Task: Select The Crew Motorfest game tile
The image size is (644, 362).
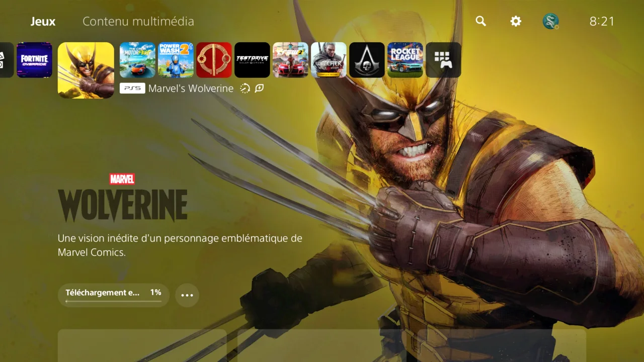Action: (137, 60)
